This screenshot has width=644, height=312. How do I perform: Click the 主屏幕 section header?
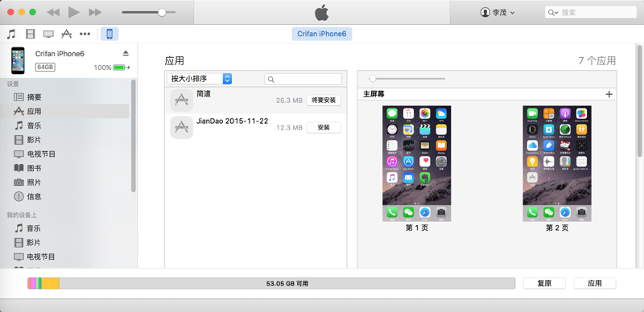(374, 94)
